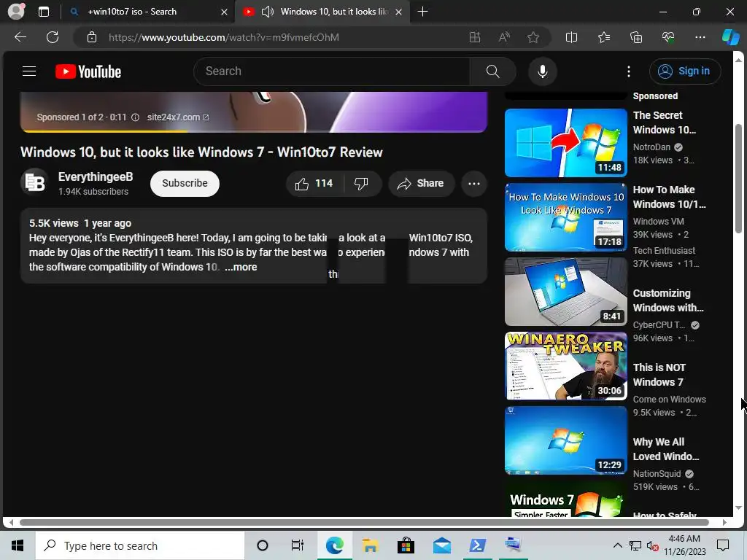Image resolution: width=747 pixels, height=560 pixels.
Task: Like the video with thumbs-up 114
Action: coord(314,184)
